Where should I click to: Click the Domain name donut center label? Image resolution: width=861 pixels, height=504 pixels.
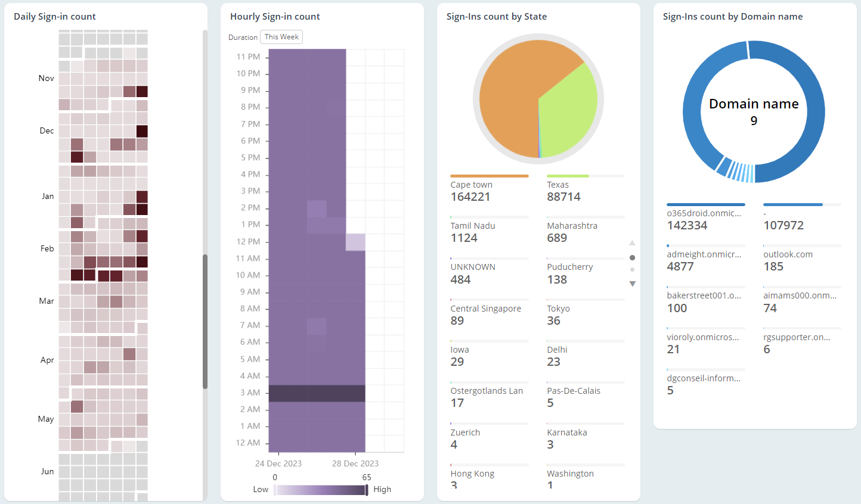point(754,111)
